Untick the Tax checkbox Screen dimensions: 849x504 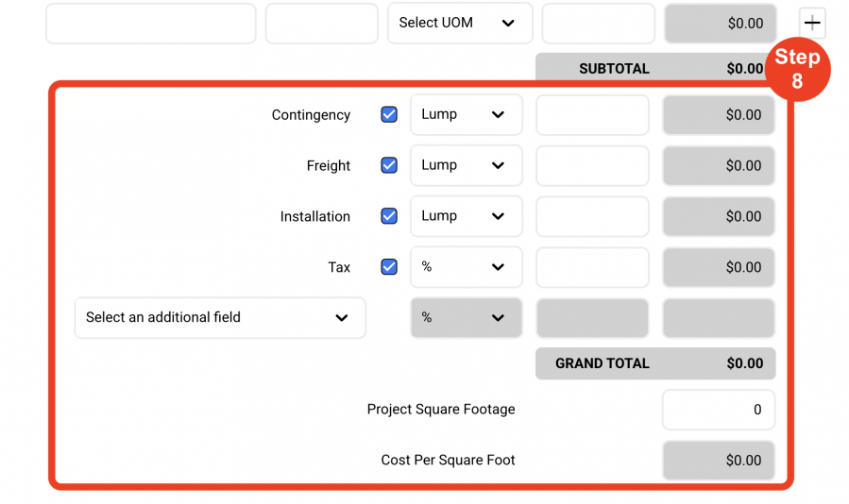(389, 267)
